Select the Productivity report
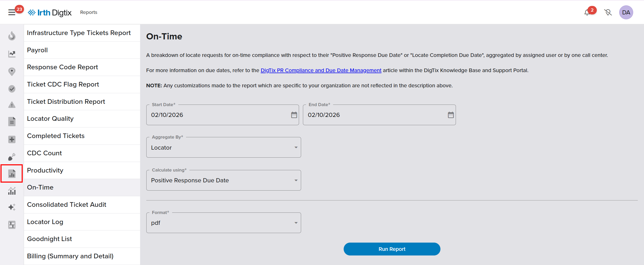This screenshot has height=265, width=644. coord(82,170)
